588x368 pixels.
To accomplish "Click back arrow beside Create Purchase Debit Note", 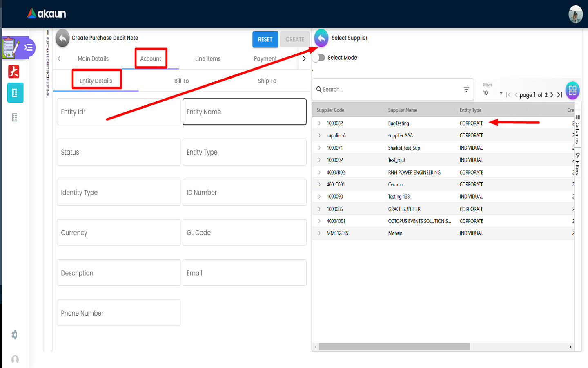I will 62,38.
